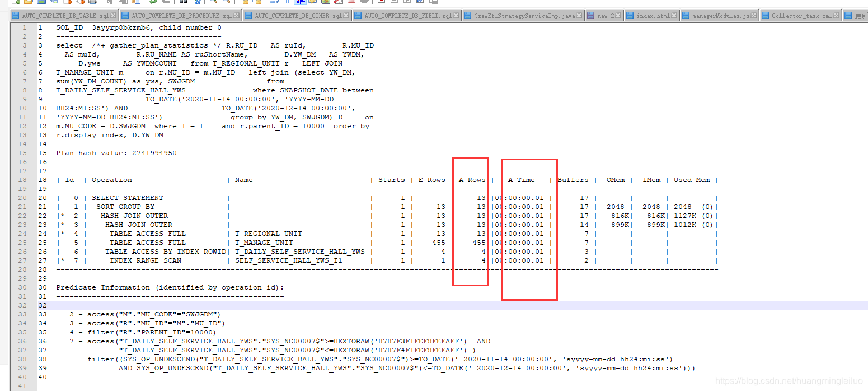Click the line 'SQL_ID 3ayyrp8bkzmb6, child number 0'
868x391 pixels.
click(x=139, y=27)
